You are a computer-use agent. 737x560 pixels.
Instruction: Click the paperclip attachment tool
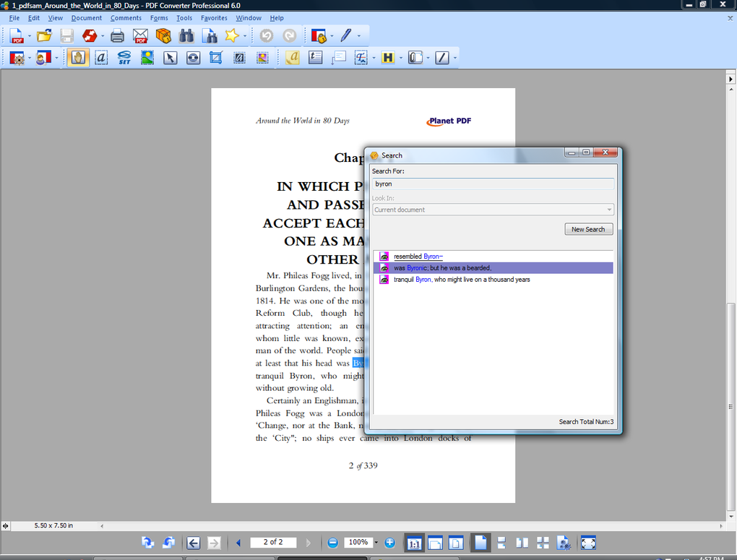415,58
